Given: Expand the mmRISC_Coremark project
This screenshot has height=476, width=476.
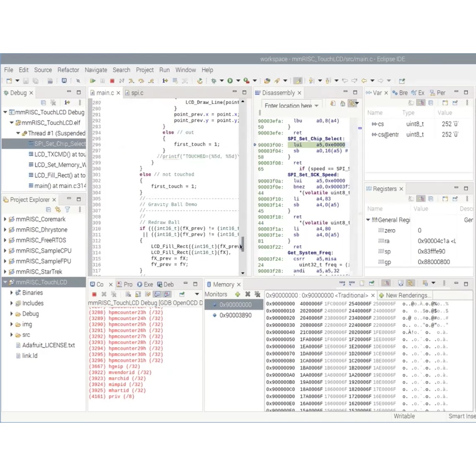Looking at the screenshot, I should pyautogui.click(x=5, y=219).
